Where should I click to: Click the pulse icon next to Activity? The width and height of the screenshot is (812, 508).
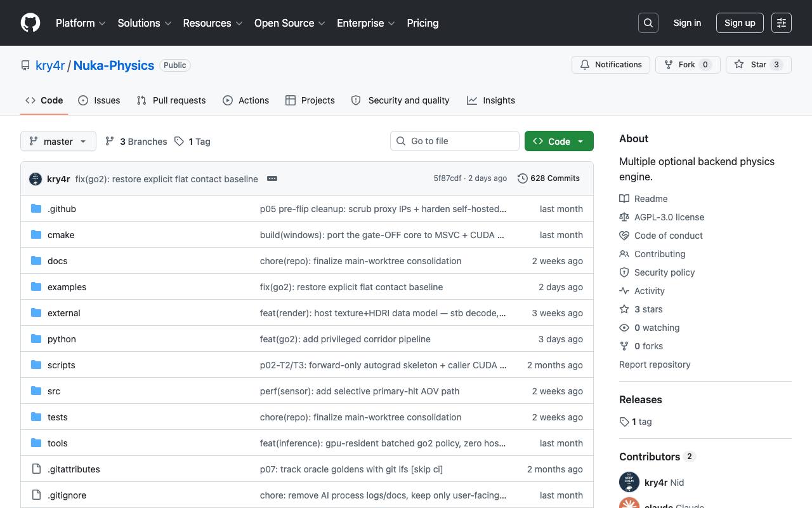(x=624, y=291)
